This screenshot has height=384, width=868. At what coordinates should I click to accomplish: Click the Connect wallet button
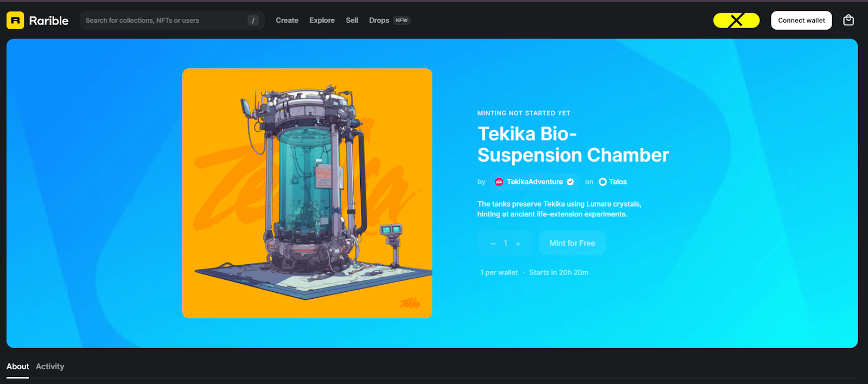801,21
